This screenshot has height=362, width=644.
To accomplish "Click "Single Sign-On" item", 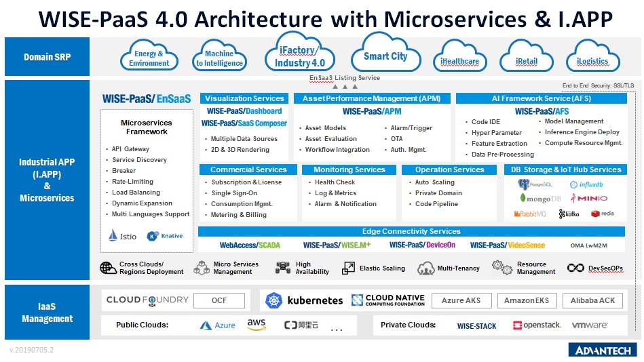I will coord(234,193).
